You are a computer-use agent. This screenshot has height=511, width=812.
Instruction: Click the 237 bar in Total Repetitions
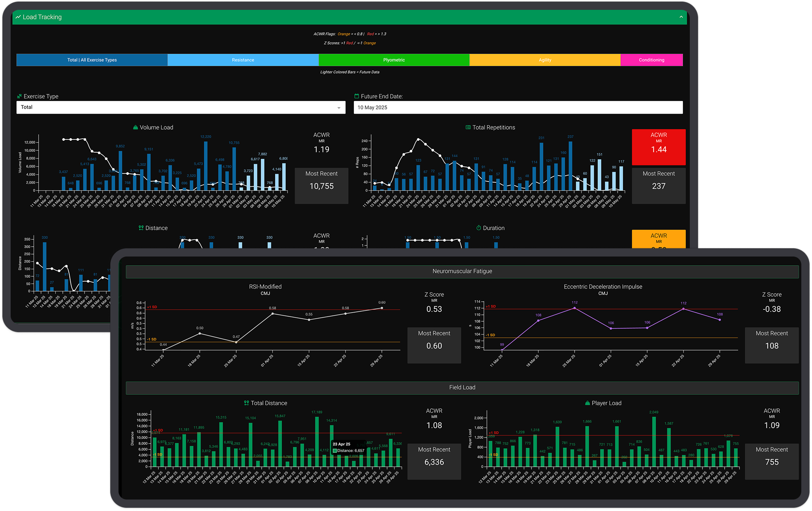click(570, 166)
